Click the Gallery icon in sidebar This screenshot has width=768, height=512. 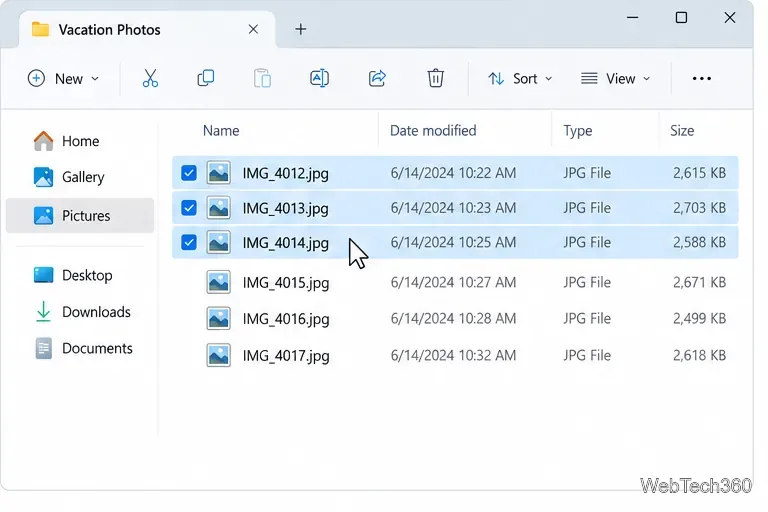[x=44, y=177]
